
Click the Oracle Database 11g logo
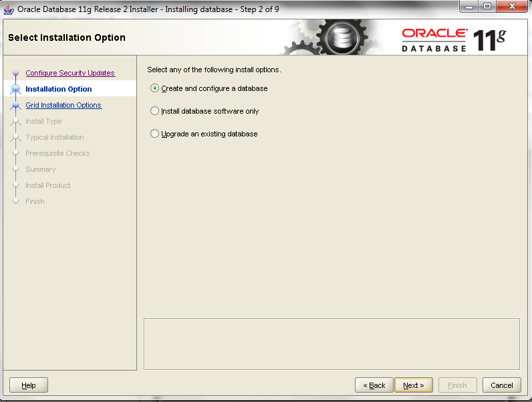pyautogui.click(x=454, y=40)
